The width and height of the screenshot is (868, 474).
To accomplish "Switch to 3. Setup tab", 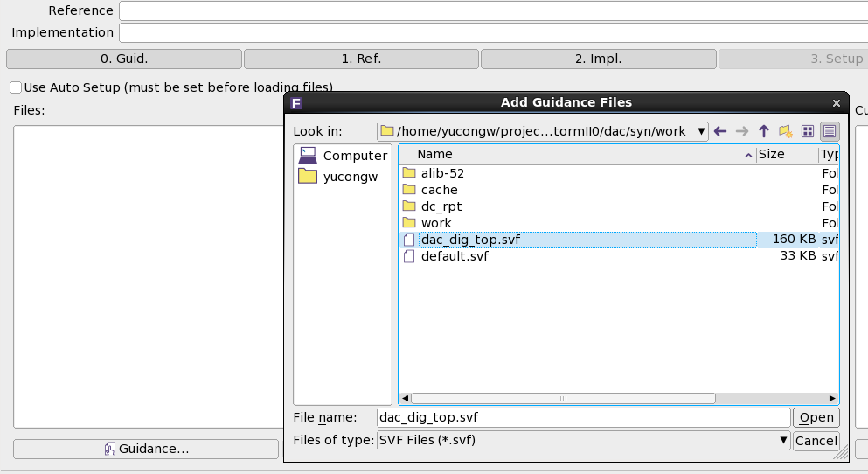I will [794, 59].
